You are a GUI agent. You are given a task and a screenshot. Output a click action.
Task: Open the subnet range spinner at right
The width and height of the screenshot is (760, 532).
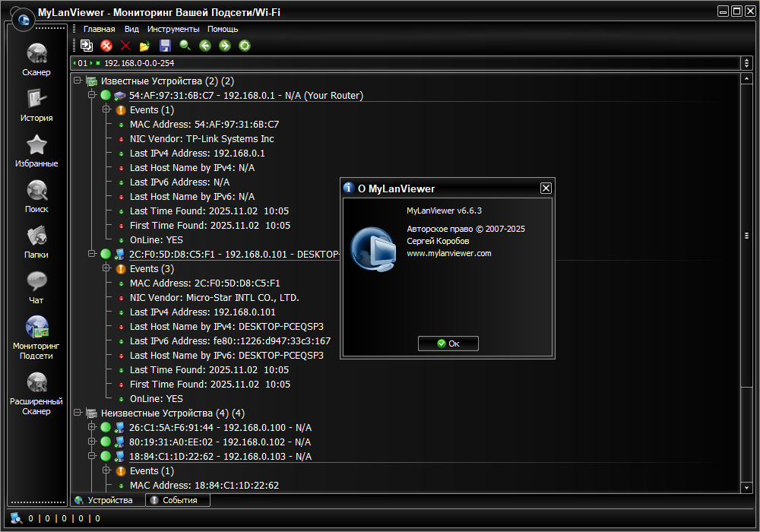(746, 63)
